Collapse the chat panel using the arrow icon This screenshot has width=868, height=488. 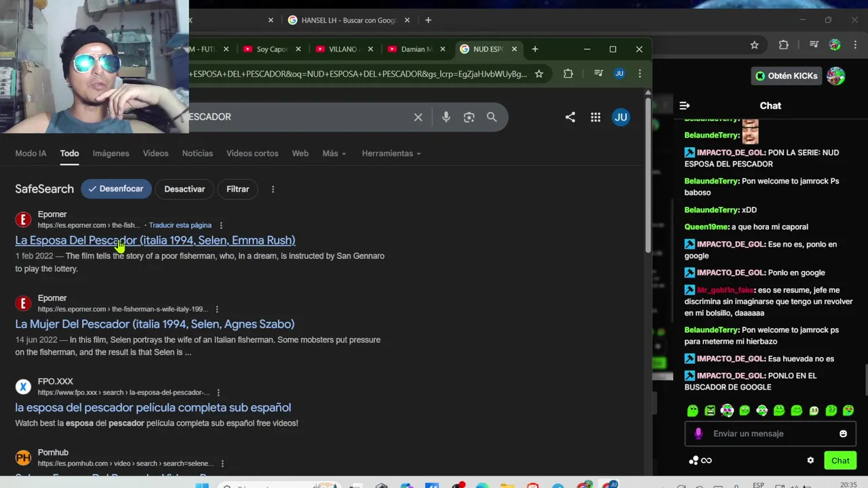[684, 106]
